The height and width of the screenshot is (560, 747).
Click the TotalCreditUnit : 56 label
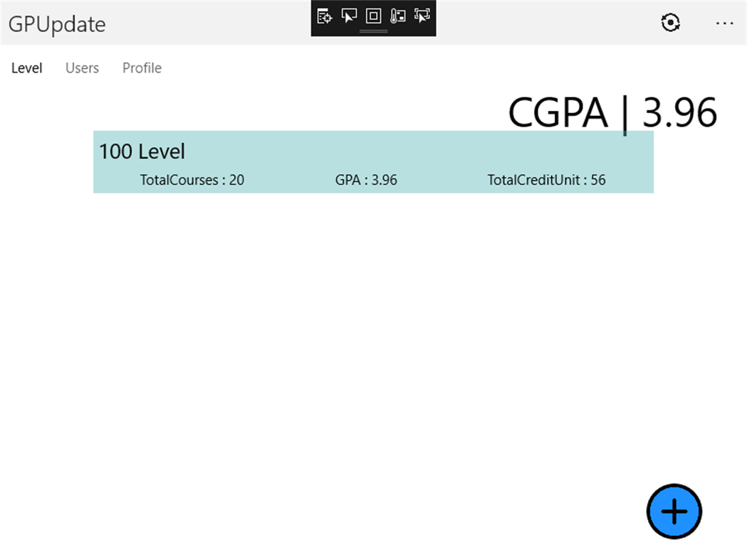click(546, 180)
